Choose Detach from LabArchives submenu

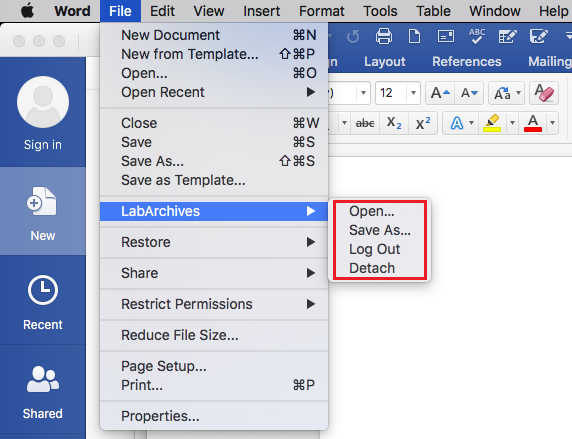click(372, 268)
